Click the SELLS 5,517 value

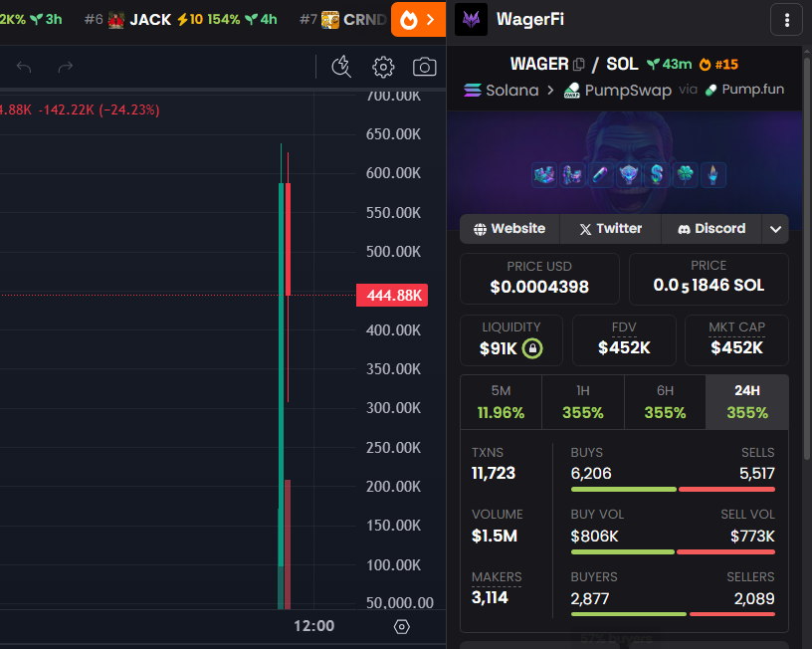(x=757, y=473)
